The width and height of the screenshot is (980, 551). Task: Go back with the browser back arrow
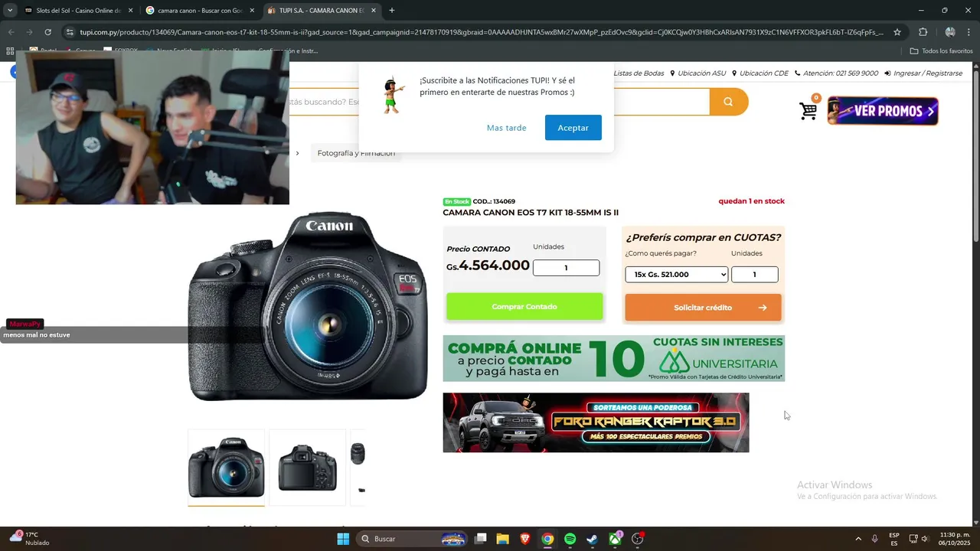click(x=11, y=32)
